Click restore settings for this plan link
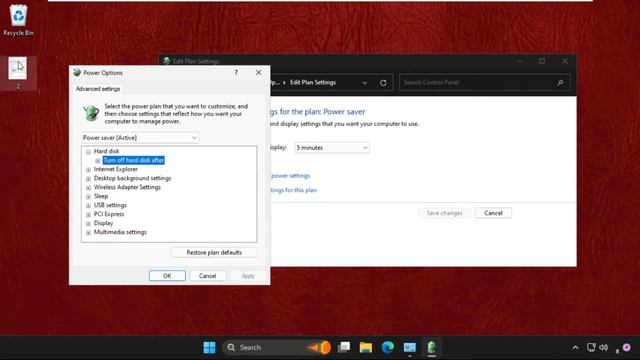This screenshot has height=360, width=640. point(293,190)
